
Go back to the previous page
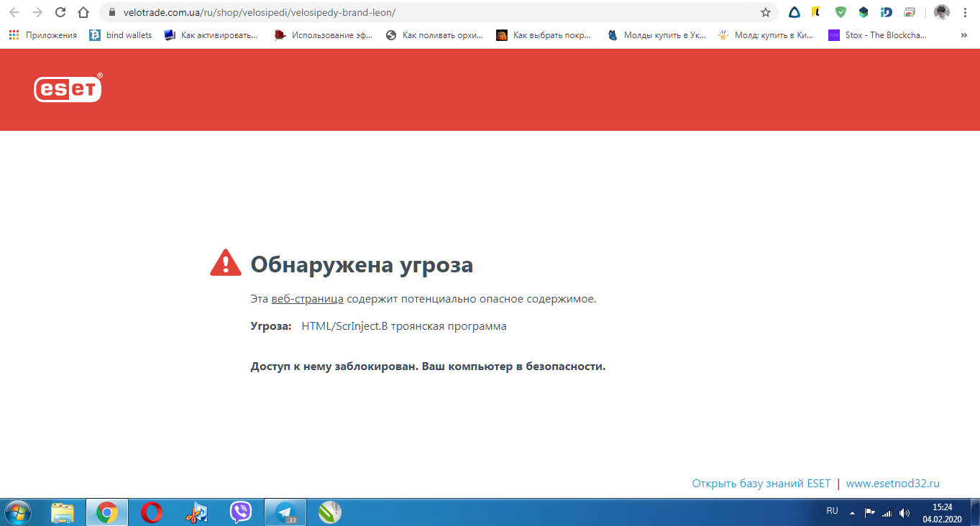click(x=14, y=12)
